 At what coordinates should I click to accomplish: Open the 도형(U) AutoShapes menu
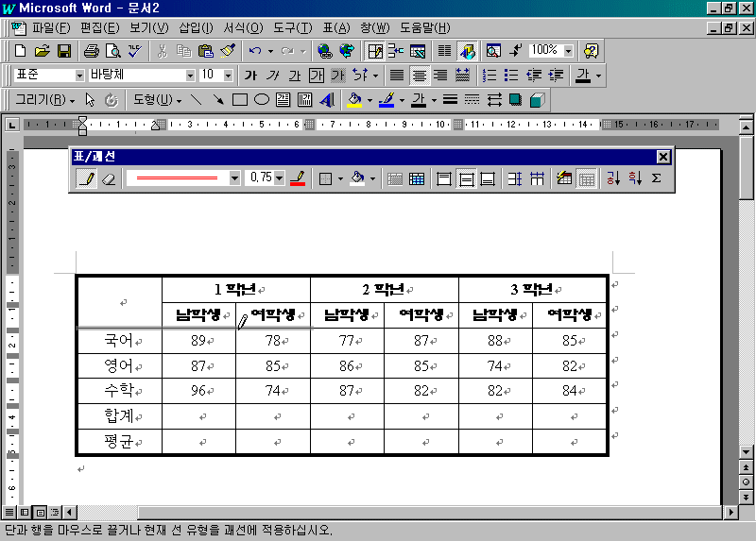(x=157, y=100)
